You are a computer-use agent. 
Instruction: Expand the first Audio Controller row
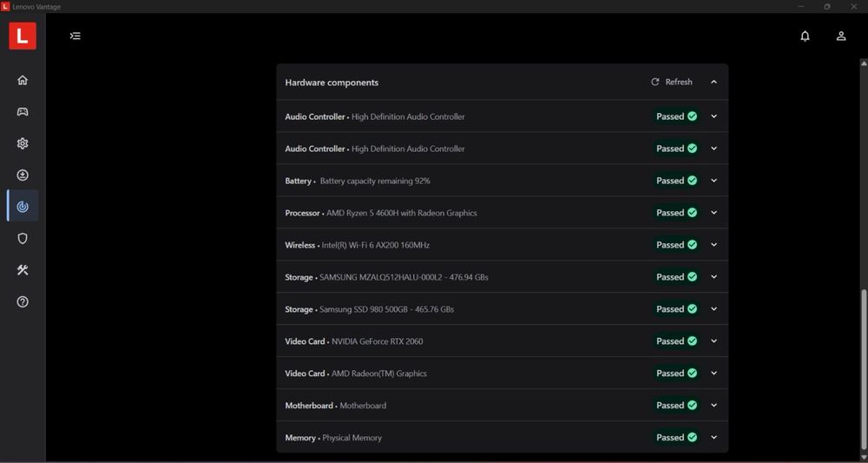(x=713, y=116)
